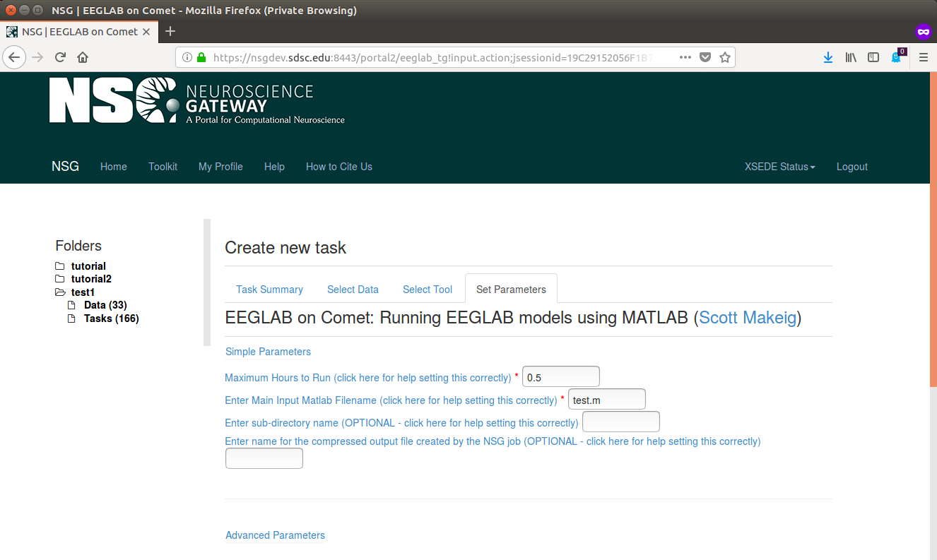The width and height of the screenshot is (937, 560).
Task: Open Toolkit in the navbar
Action: click(163, 167)
